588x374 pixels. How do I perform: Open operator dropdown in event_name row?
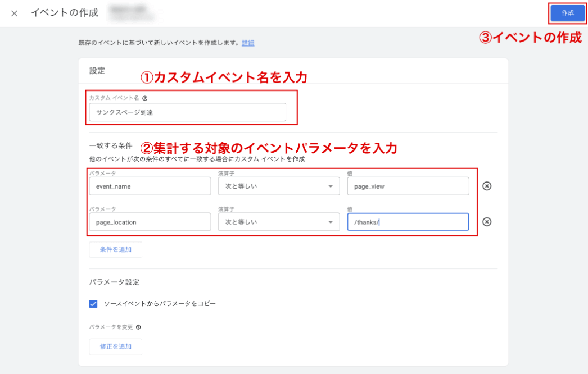point(278,186)
